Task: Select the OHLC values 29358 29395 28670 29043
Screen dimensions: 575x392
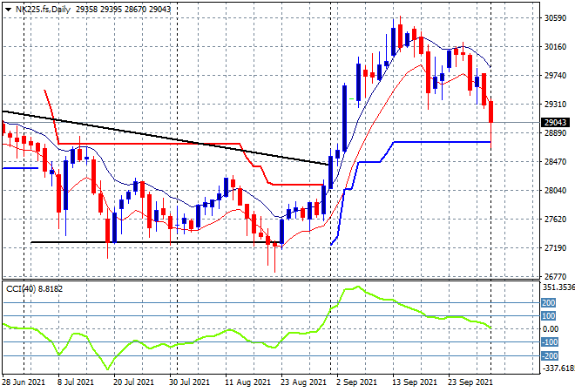Action: point(123,10)
